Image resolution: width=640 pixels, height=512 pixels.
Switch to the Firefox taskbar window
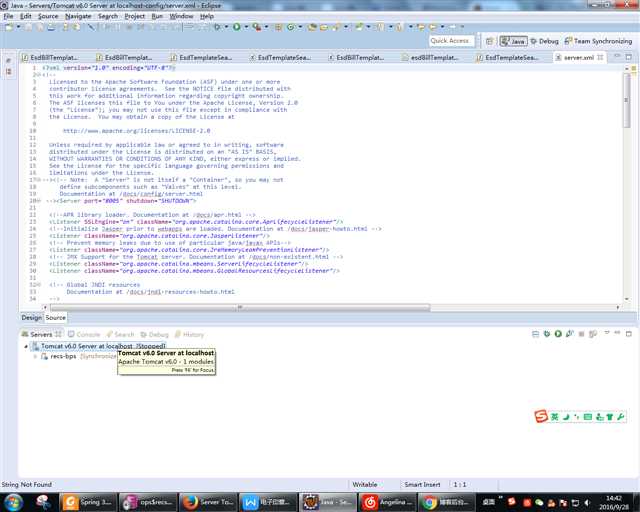click(x=207, y=502)
